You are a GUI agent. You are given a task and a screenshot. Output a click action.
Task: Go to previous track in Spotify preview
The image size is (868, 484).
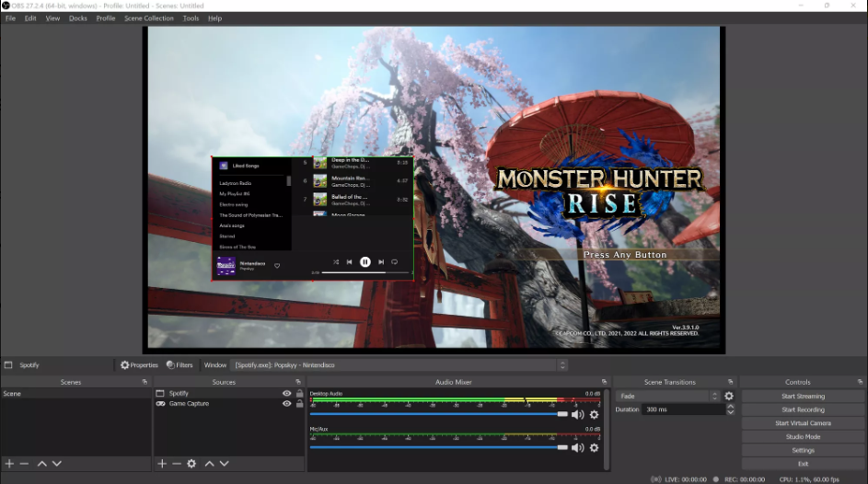click(349, 261)
